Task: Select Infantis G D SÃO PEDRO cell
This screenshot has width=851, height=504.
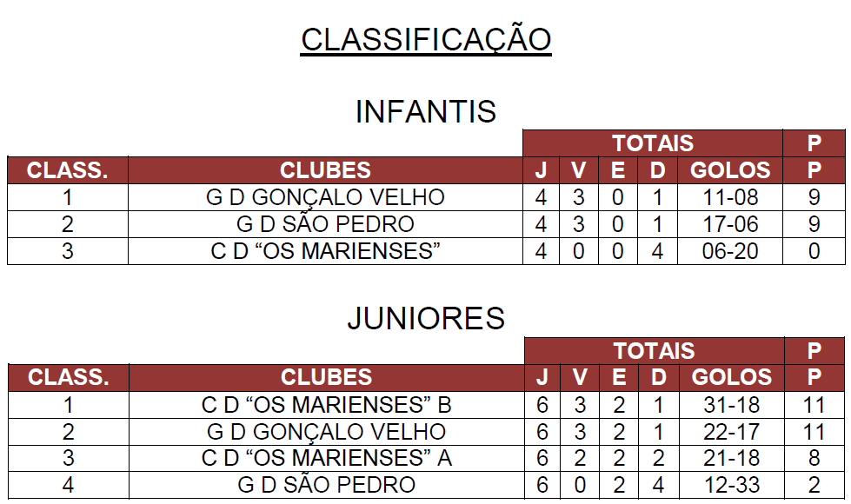Action: coord(325,224)
